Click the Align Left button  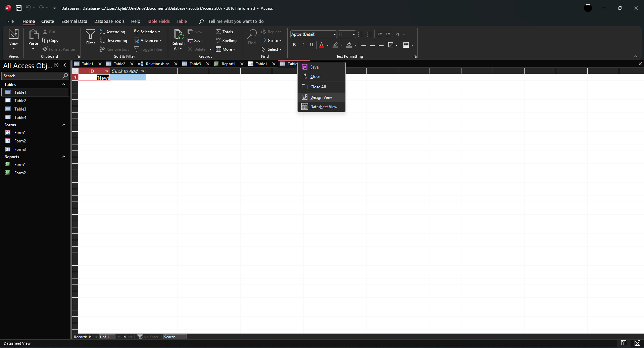click(364, 45)
